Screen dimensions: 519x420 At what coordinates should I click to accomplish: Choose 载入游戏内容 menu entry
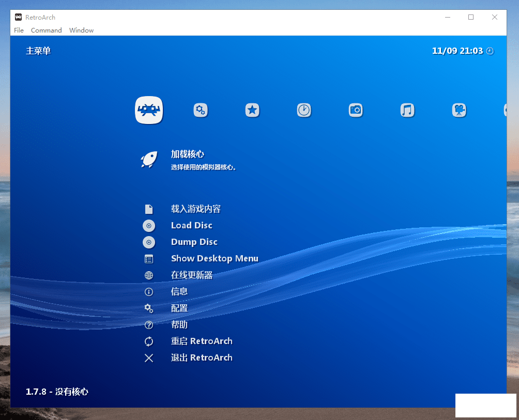tap(196, 209)
